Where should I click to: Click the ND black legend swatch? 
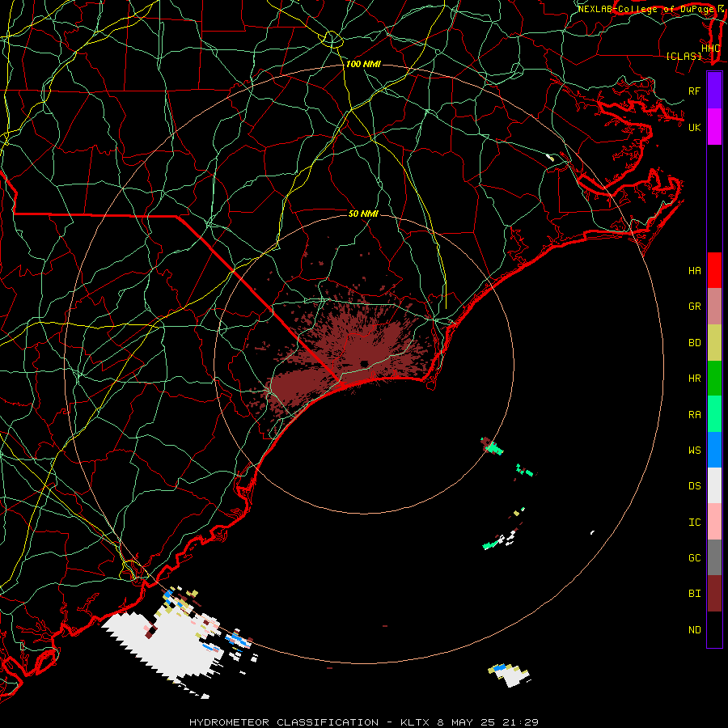(x=714, y=629)
